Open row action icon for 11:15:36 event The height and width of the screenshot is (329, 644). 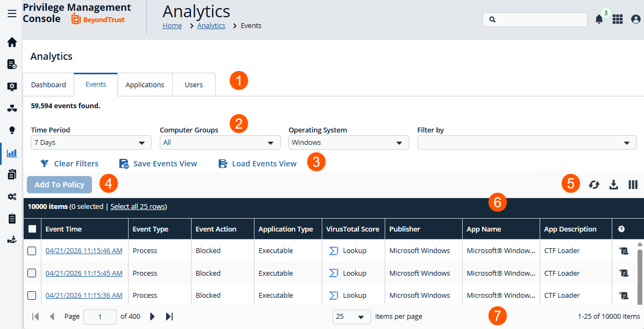click(x=624, y=295)
